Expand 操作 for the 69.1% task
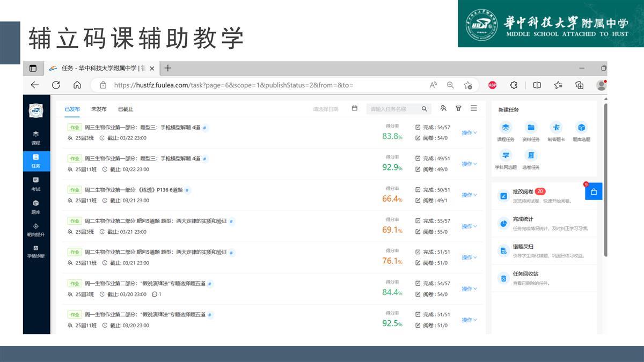644x362 pixels. click(469, 226)
